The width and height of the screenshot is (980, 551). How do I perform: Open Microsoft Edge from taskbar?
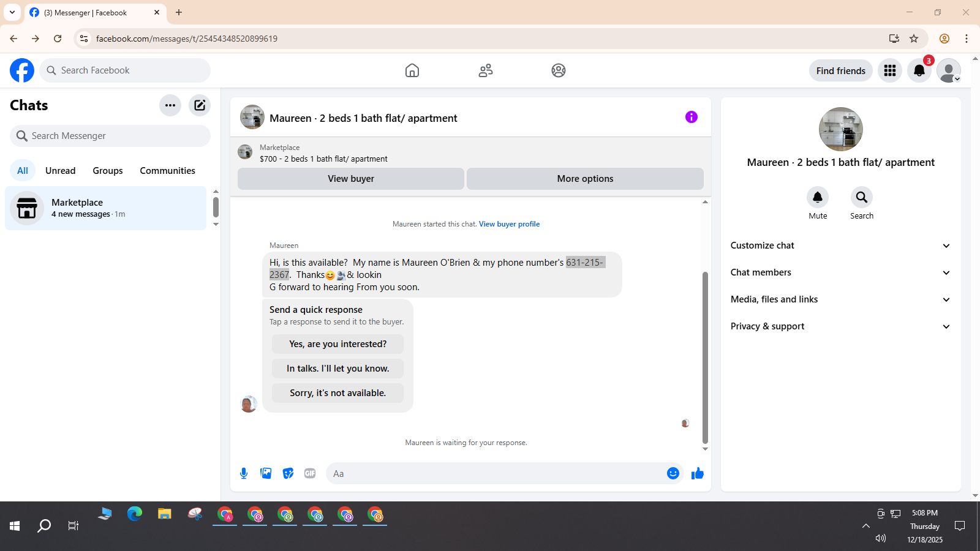click(135, 514)
